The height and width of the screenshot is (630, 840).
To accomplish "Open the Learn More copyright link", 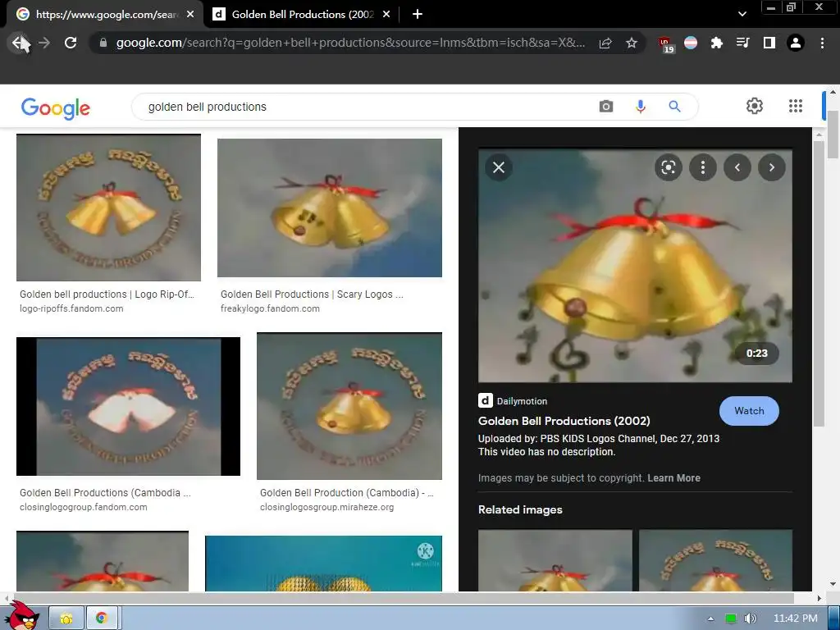I will pyautogui.click(x=673, y=478).
